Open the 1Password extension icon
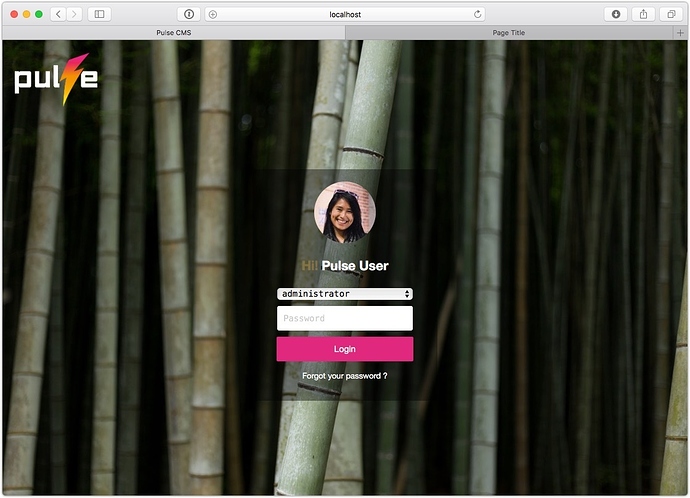 (189, 14)
